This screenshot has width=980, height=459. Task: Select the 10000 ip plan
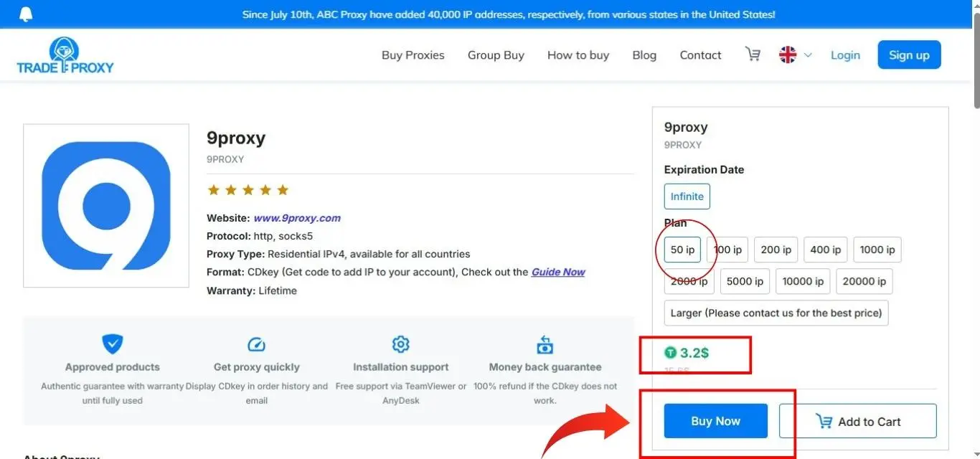tap(802, 281)
